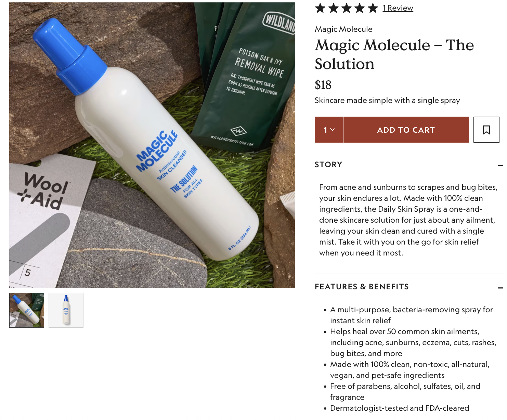Click the Story section heading
507x420 pixels.
tap(328, 165)
